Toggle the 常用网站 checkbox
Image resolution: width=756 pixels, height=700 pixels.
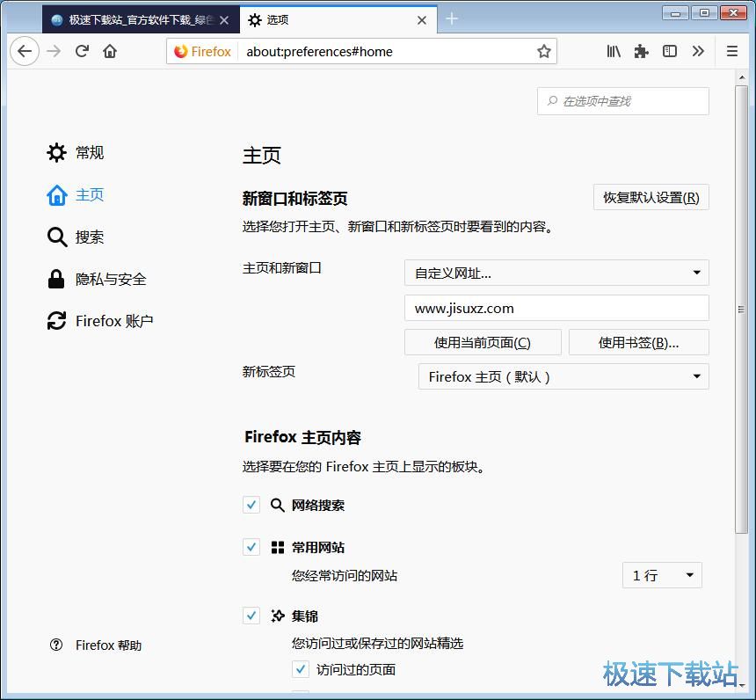pyautogui.click(x=251, y=547)
